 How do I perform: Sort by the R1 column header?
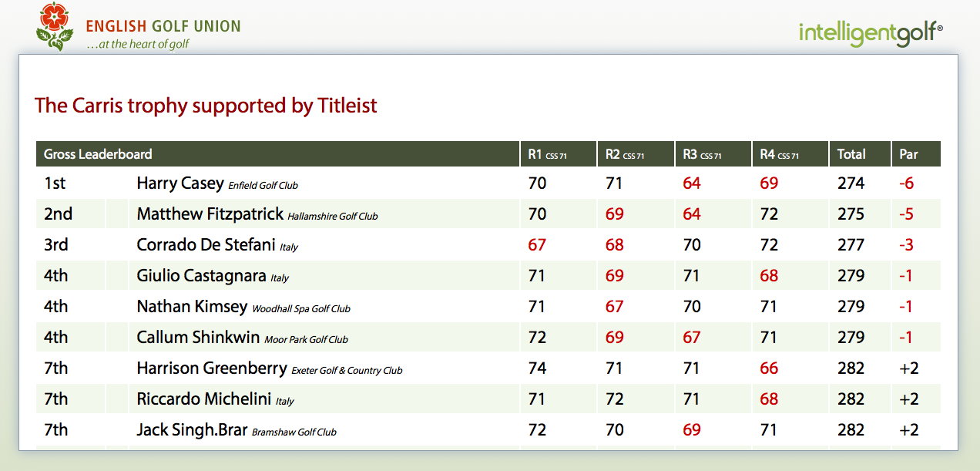click(x=547, y=154)
